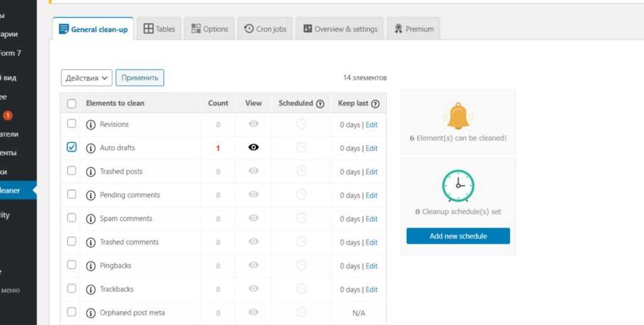The image size is (644, 325).
Task: Click the help icon next to Keep last
Action: [375, 104]
